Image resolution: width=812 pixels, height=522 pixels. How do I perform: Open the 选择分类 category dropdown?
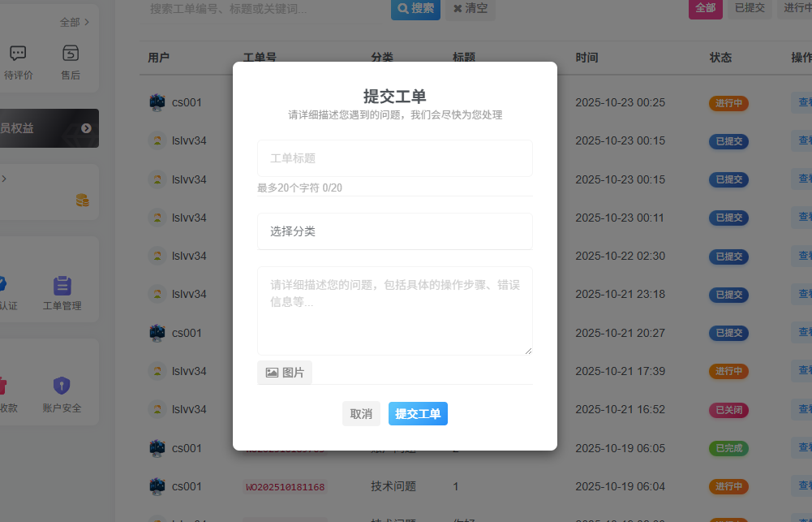395,231
